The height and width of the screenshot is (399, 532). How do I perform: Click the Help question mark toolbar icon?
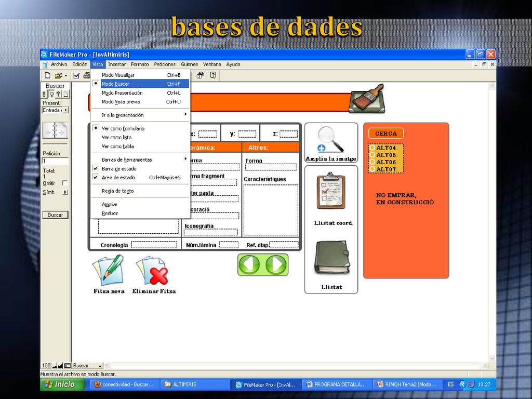pyautogui.click(x=213, y=75)
